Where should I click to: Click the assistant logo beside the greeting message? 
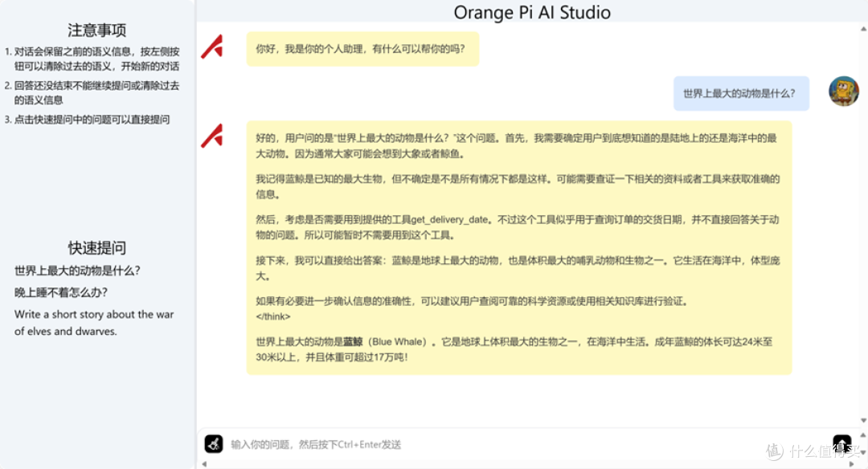click(x=212, y=47)
